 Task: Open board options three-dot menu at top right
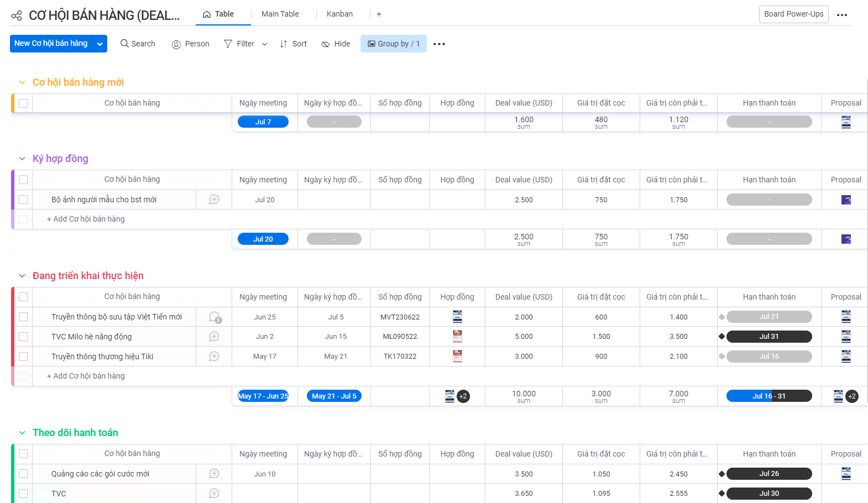coord(841,15)
